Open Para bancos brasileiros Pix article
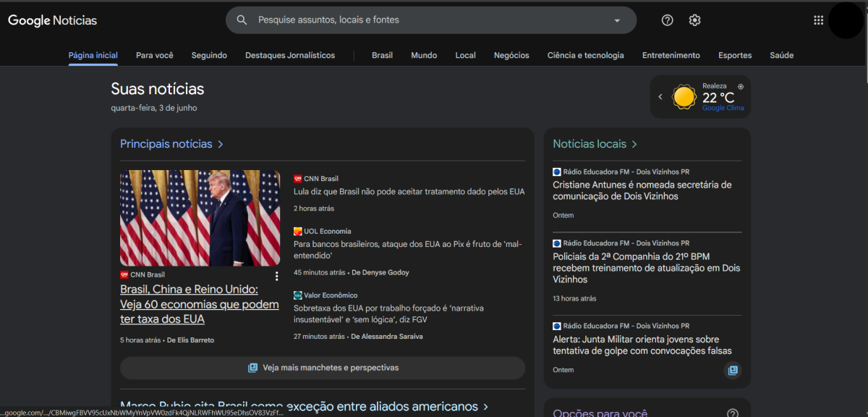Viewport: 868px width, 417px height. pyautogui.click(x=409, y=250)
